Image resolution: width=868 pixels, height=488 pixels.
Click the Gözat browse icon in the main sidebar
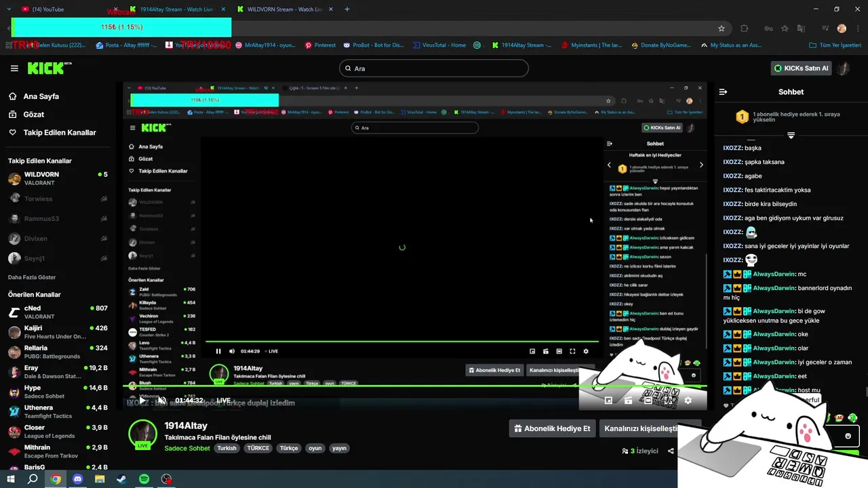[13, 115]
